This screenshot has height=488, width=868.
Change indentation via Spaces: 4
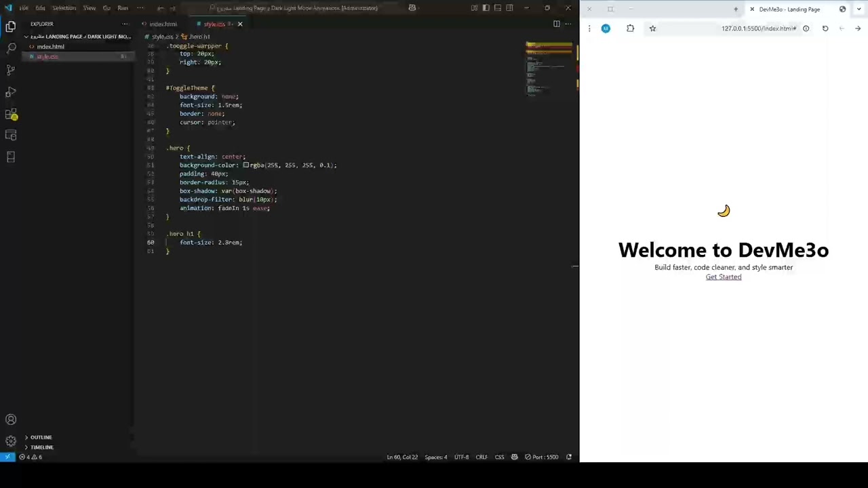point(436,457)
